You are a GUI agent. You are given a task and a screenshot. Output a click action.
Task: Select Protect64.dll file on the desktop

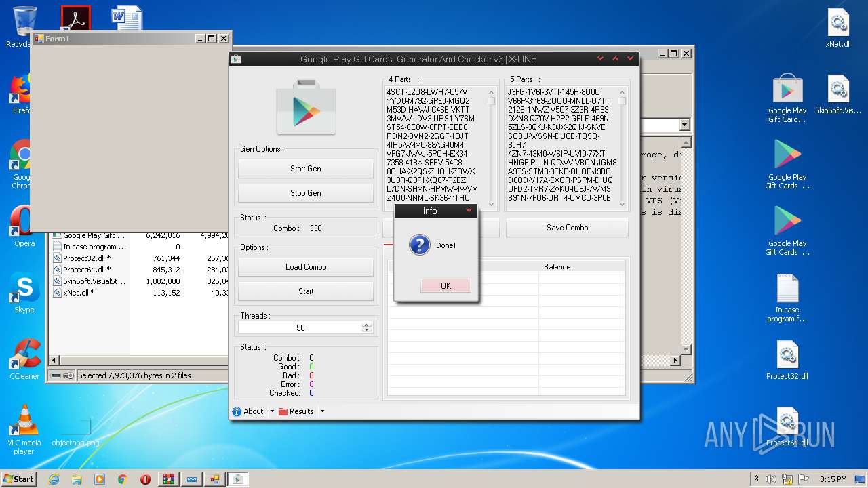click(x=787, y=427)
